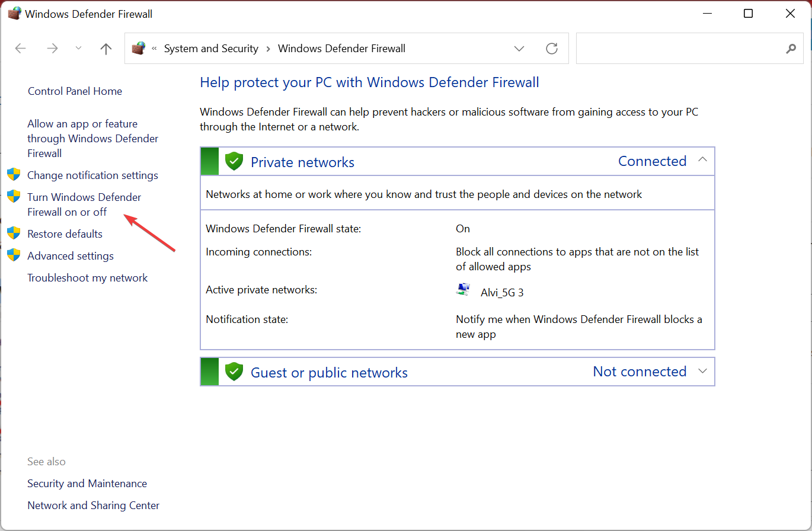Click the Alvi_5G 3 network icon
This screenshot has width=812, height=531.
tap(463, 290)
